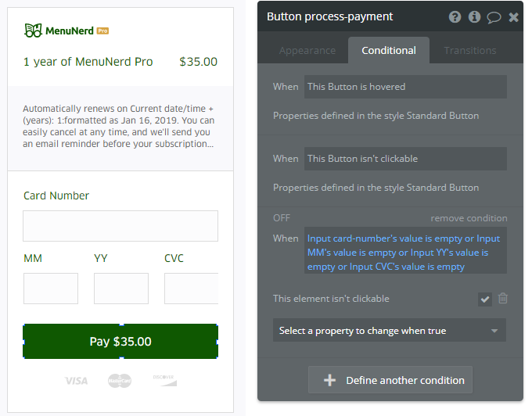532x416 pixels.
Task: Open the Transitions tab
Action: click(x=470, y=51)
